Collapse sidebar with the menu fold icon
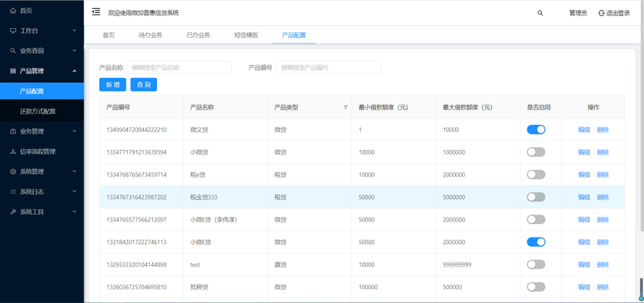The height and width of the screenshot is (303, 644). point(96,12)
